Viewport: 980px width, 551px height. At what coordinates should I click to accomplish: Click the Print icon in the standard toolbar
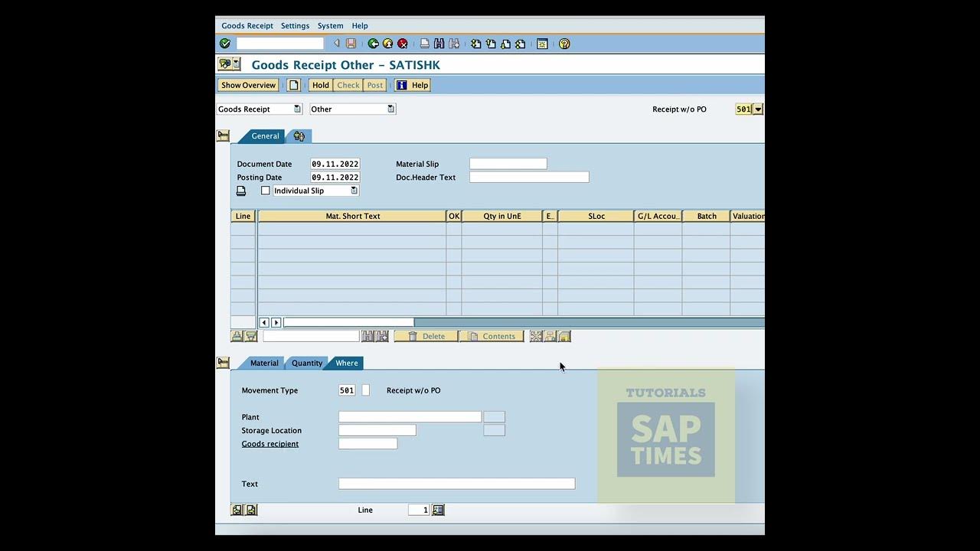[x=425, y=44]
